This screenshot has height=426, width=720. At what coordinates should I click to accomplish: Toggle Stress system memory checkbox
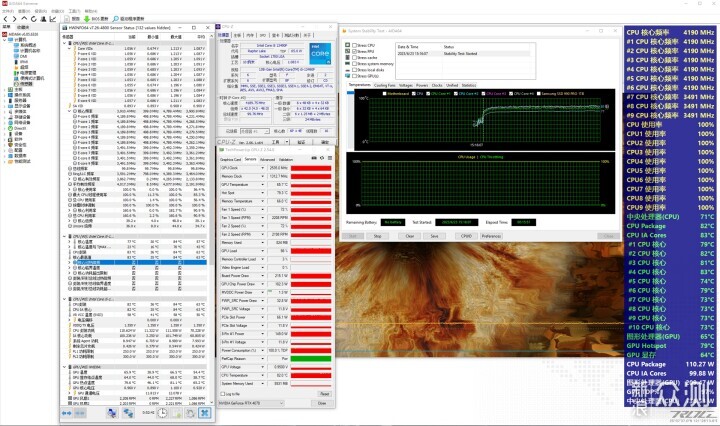[354, 64]
